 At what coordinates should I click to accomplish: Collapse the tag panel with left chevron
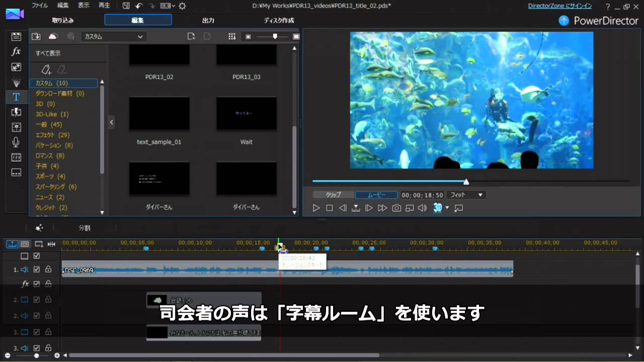[112, 122]
